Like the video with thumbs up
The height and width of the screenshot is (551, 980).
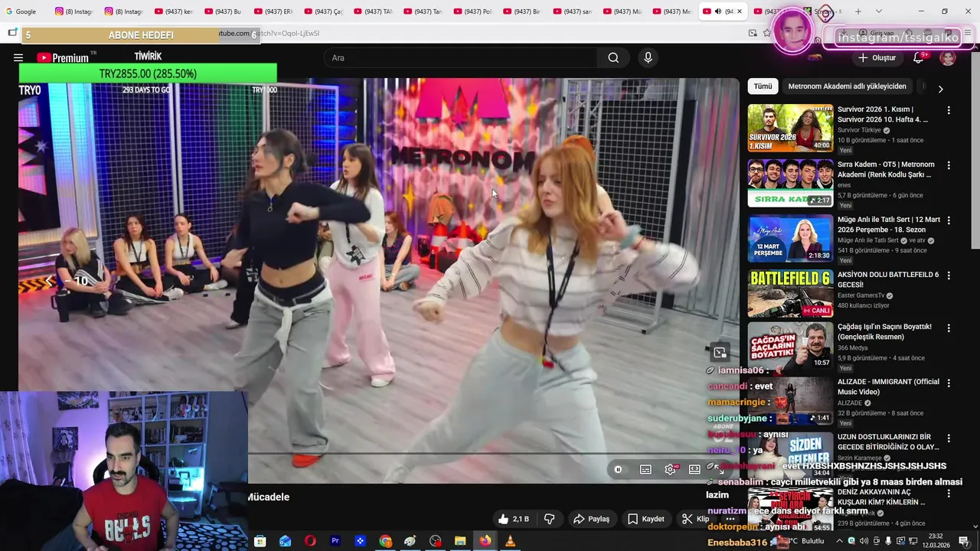513,519
